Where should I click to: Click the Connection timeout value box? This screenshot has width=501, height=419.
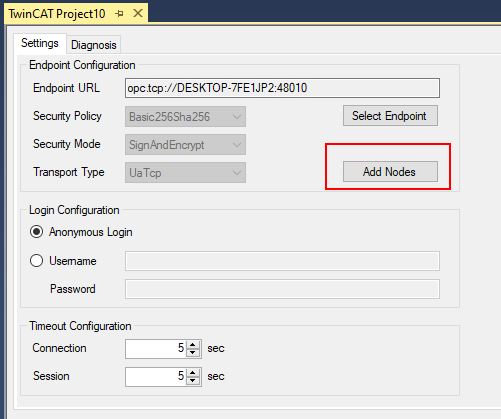click(156, 349)
